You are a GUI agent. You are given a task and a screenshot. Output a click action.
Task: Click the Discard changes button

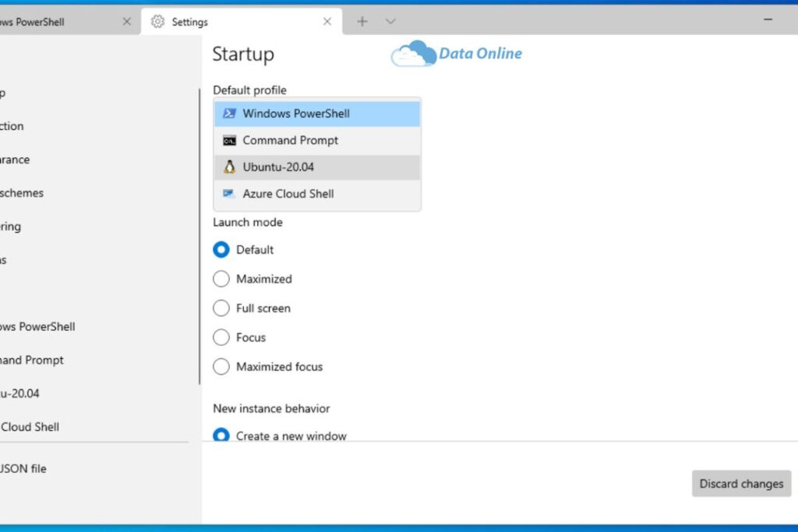[741, 484]
